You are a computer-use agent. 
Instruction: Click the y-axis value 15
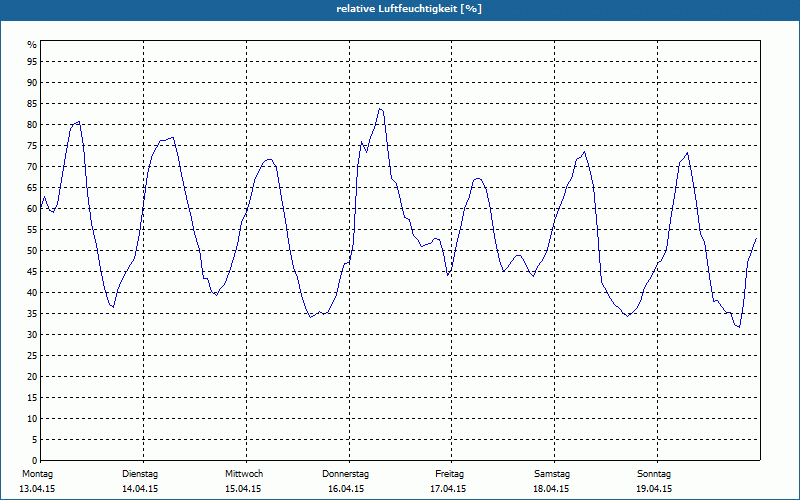32,397
